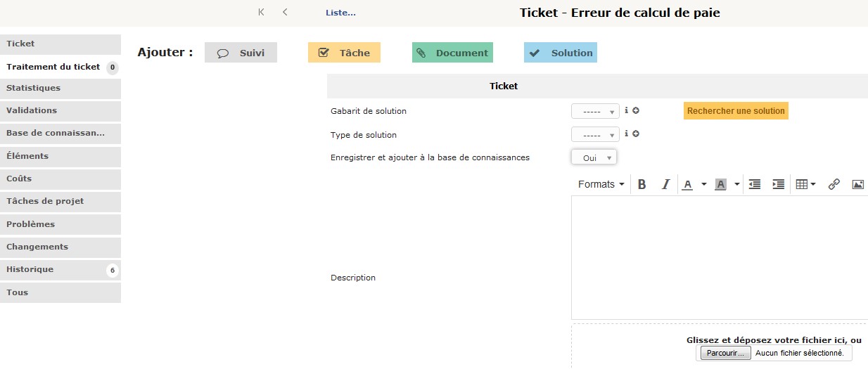
Task: Add a Tâche to the ticket
Action: click(x=344, y=53)
